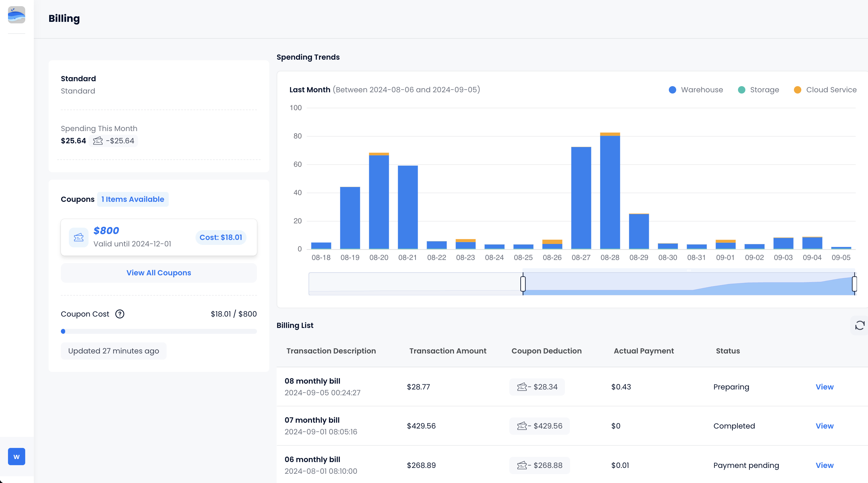
Task: Open the W user avatar menu
Action: pyautogui.click(x=17, y=456)
